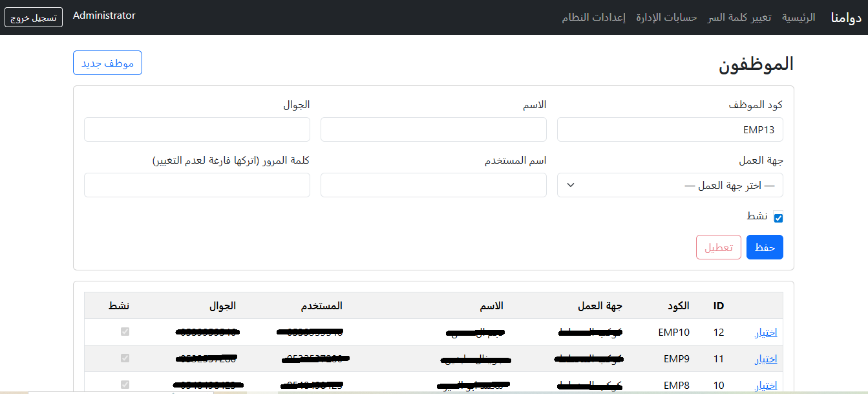868x394 pixels.
Task: Toggle the نشط checkbox for employee EMP9
Action: coord(125,358)
